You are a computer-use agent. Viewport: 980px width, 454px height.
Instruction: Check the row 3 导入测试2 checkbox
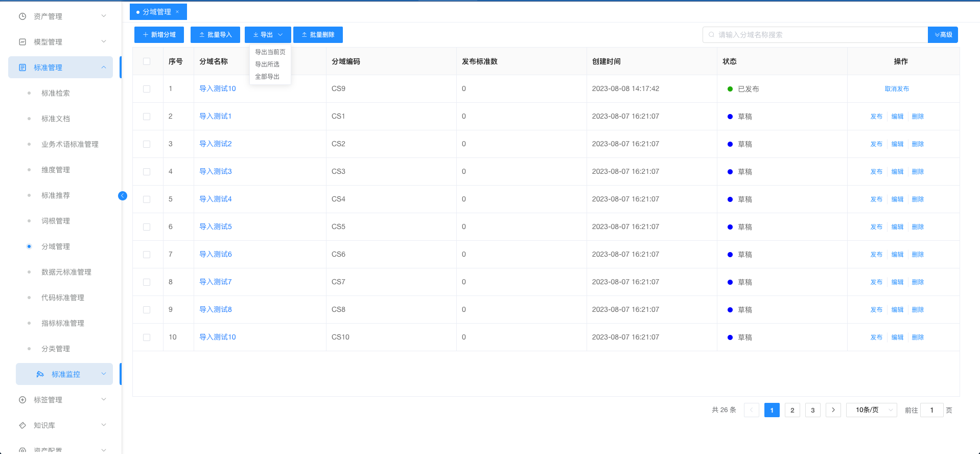[147, 144]
